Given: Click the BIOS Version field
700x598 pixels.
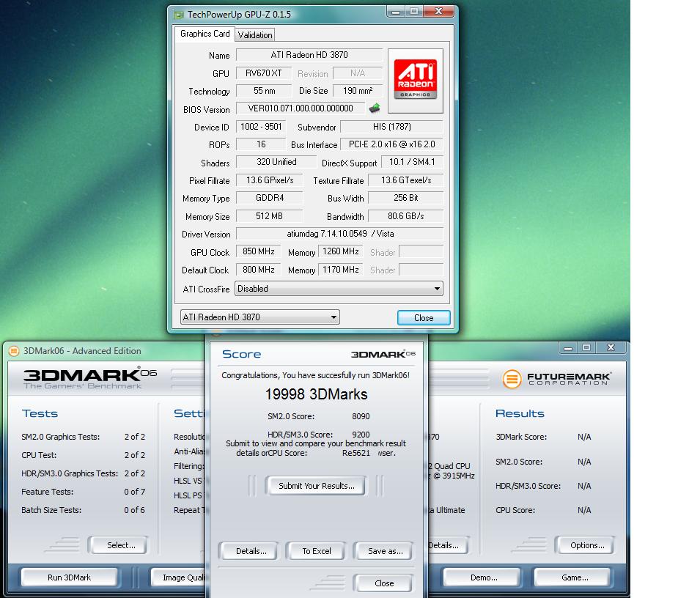Looking at the screenshot, I should 300,108.
